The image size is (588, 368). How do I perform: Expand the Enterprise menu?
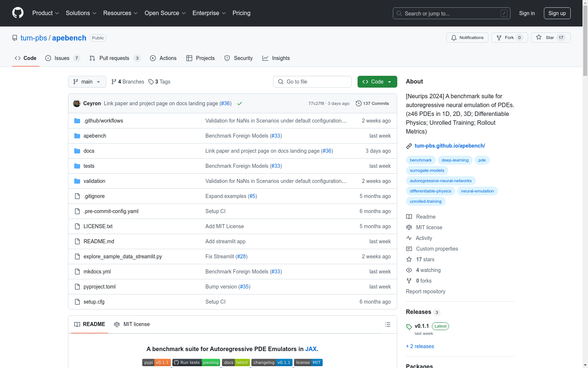pyautogui.click(x=209, y=13)
